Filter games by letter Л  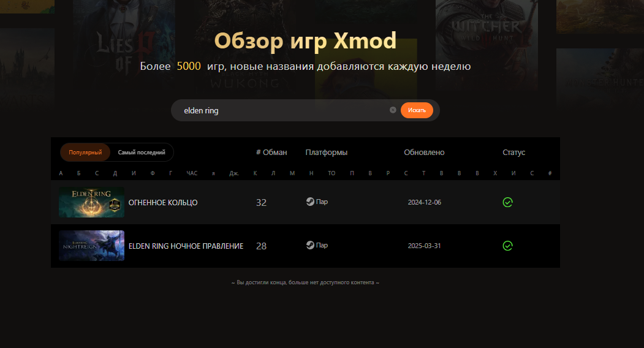[x=273, y=173]
